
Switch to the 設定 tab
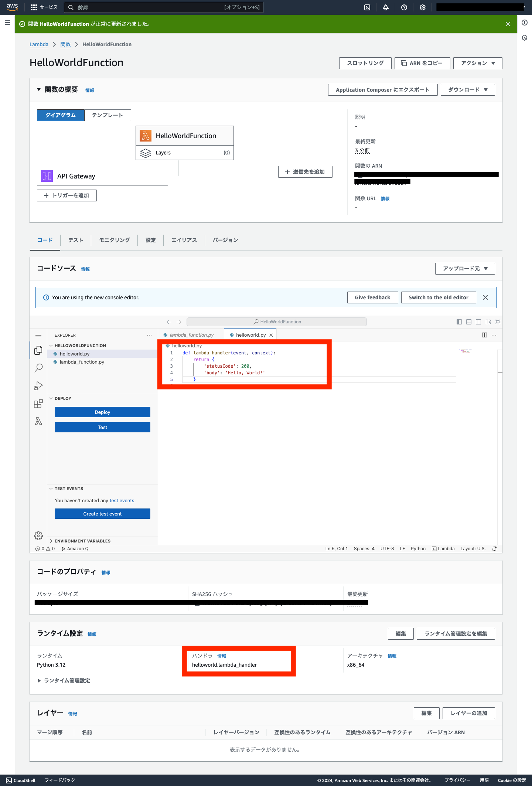pyautogui.click(x=151, y=240)
